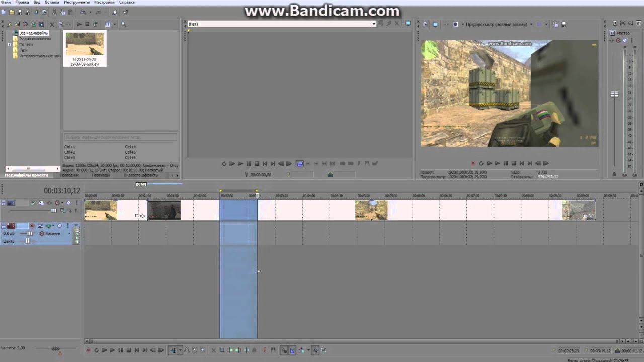Viewport: 644px width, 362px height.
Task: Select the Теги folder in media tree
Action: click(23, 50)
